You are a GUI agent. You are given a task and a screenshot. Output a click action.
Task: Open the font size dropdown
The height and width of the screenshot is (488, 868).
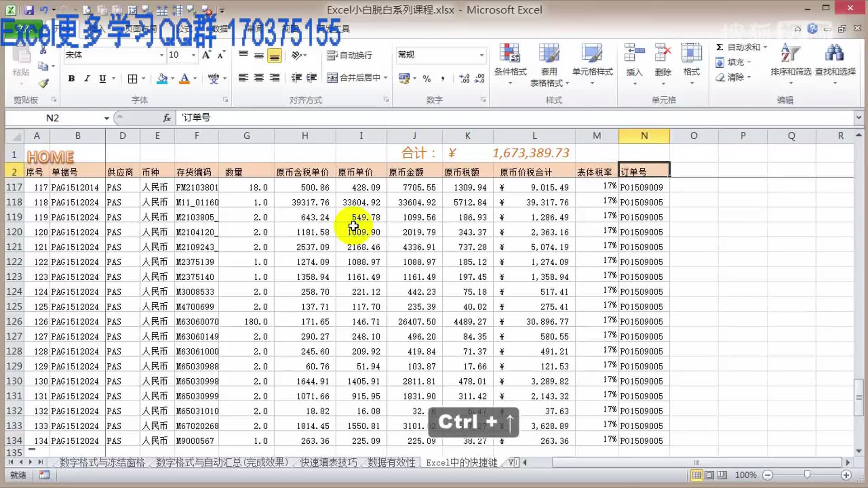pyautogui.click(x=193, y=55)
